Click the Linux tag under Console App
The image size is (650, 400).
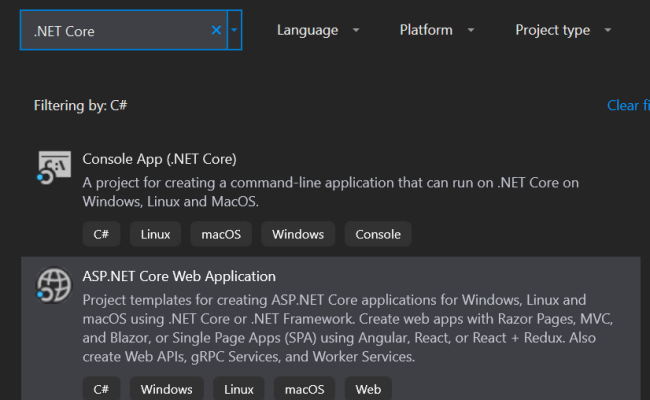(x=155, y=234)
